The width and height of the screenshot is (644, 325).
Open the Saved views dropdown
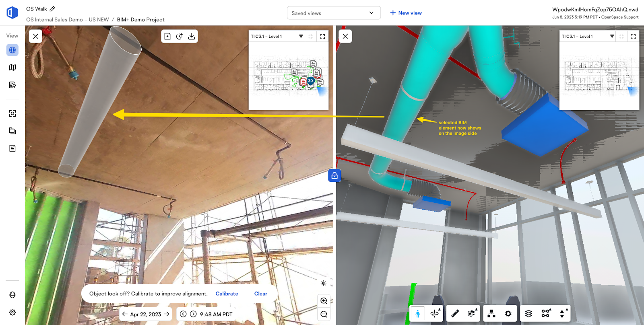(334, 13)
